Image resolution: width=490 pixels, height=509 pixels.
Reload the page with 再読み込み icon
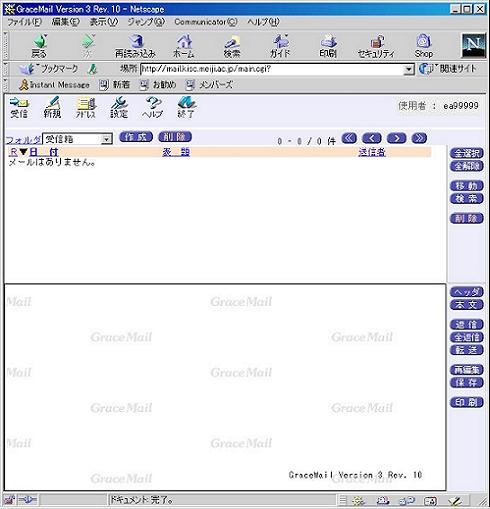point(135,46)
